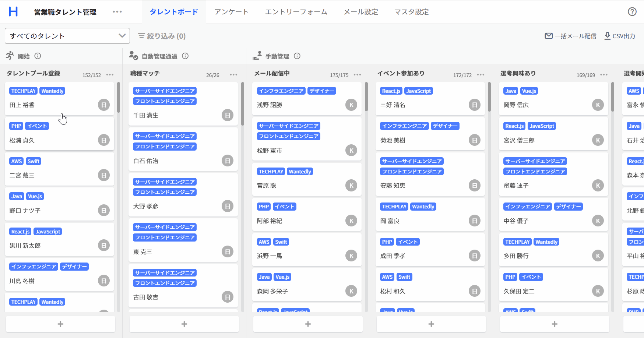Open the イベント参加あり column options menu
Image resolution: width=644 pixels, height=338 pixels.
(x=481, y=75)
